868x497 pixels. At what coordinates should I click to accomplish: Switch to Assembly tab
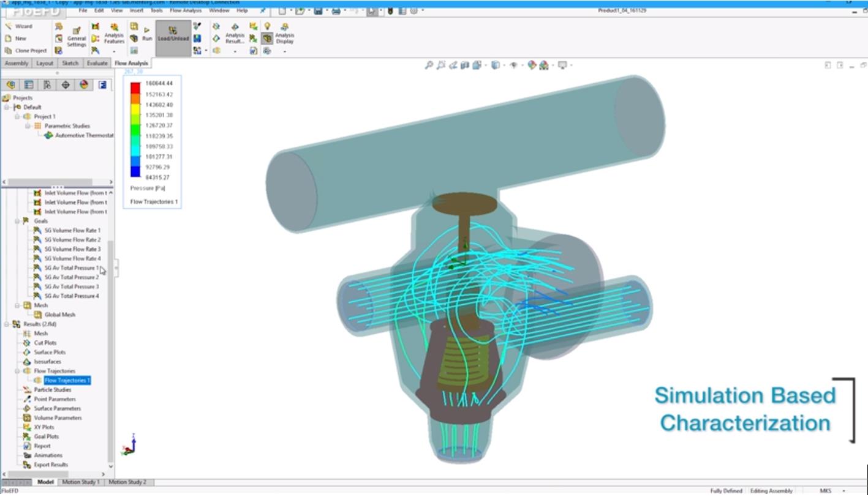coord(16,63)
